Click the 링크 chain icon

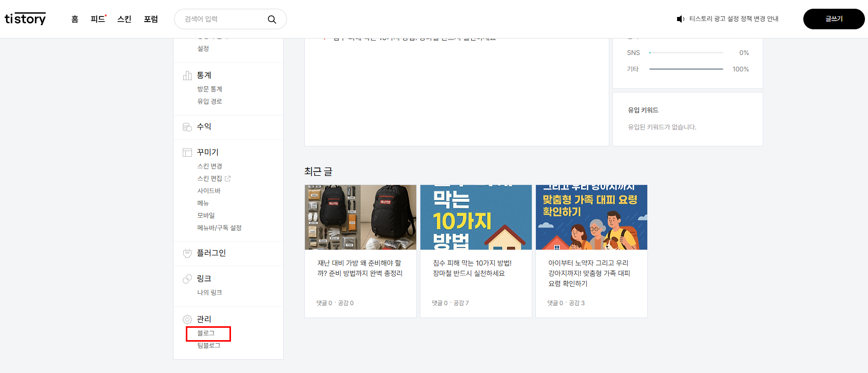click(x=187, y=279)
